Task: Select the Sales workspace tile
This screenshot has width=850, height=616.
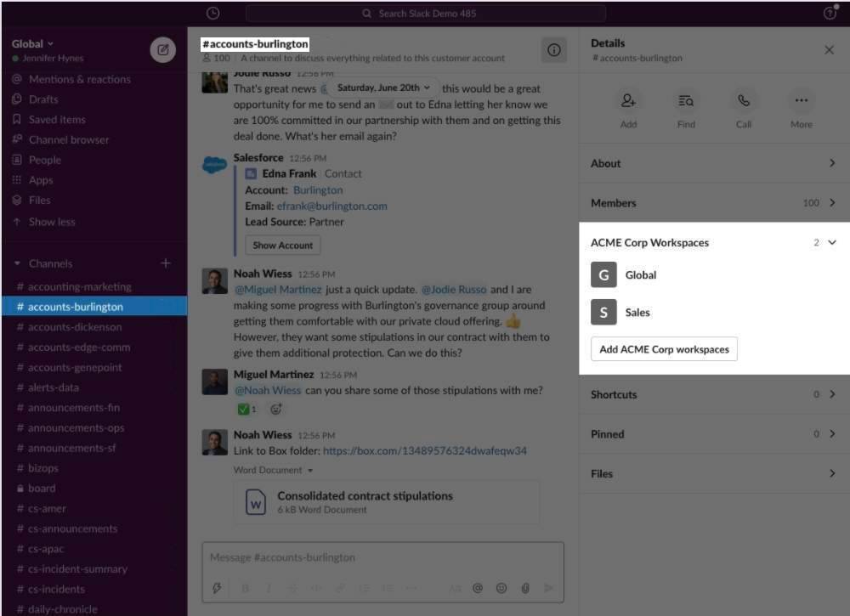Action: pos(603,313)
